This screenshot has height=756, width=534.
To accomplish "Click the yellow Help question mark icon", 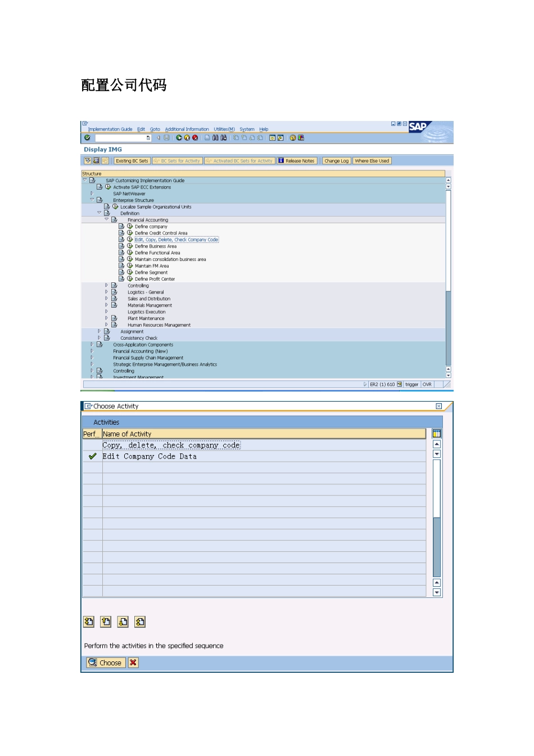I will [x=293, y=137].
